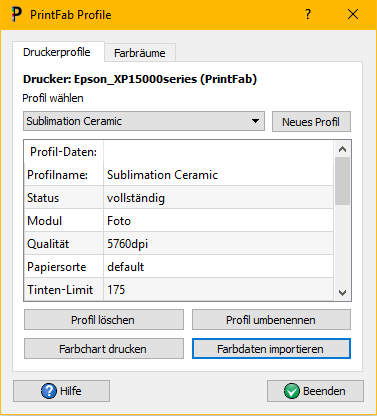The height and width of the screenshot is (416, 377).
Task: Click the Status label cell
Action: 64,198
